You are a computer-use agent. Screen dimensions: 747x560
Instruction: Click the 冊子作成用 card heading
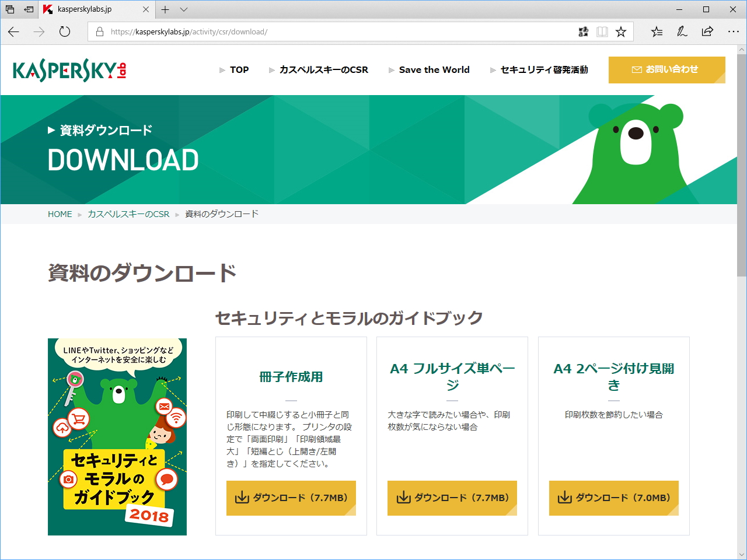291,377
